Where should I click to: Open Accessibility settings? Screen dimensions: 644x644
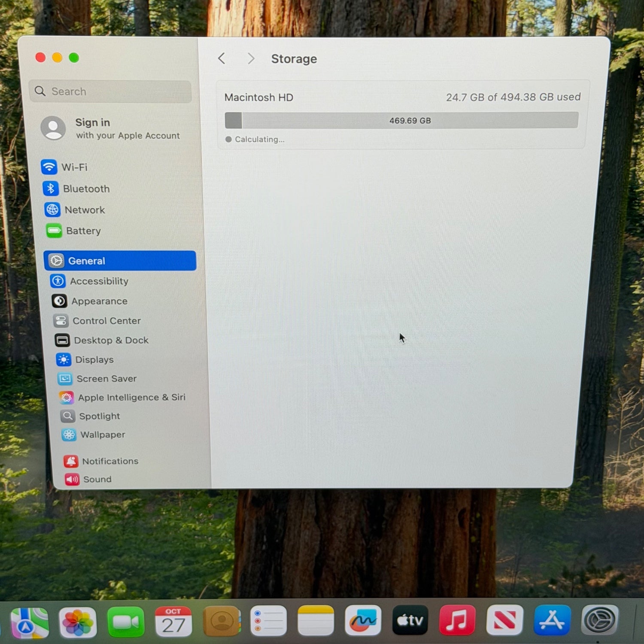[x=99, y=281]
